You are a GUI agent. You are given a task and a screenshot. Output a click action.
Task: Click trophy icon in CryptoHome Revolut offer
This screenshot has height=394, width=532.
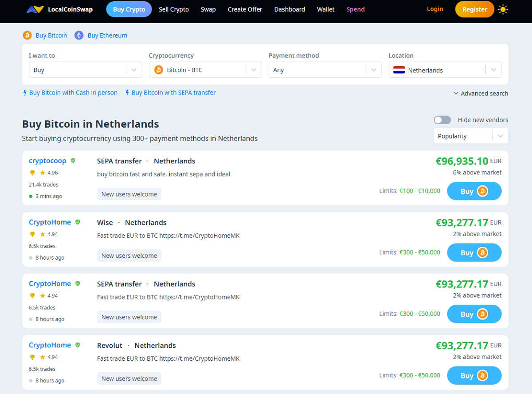[32, 357]
